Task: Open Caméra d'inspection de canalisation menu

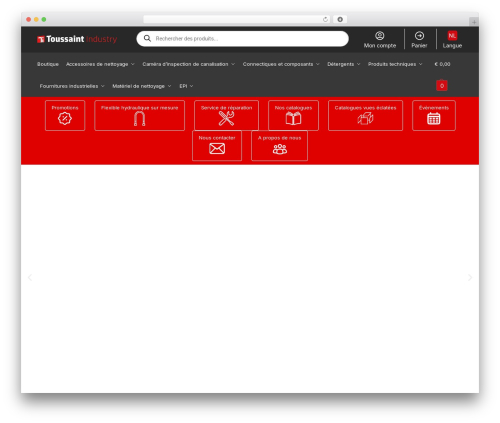Action: coord(185,64)
